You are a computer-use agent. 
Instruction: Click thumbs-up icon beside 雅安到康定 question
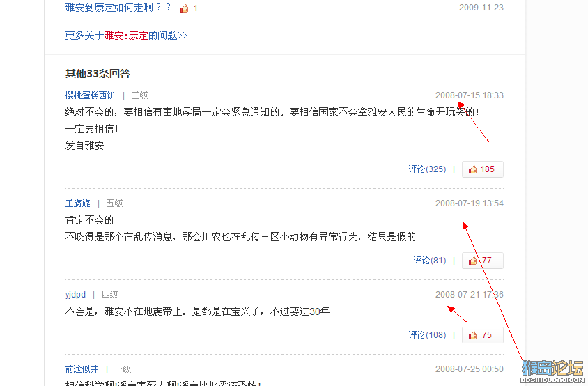[184, 8]
